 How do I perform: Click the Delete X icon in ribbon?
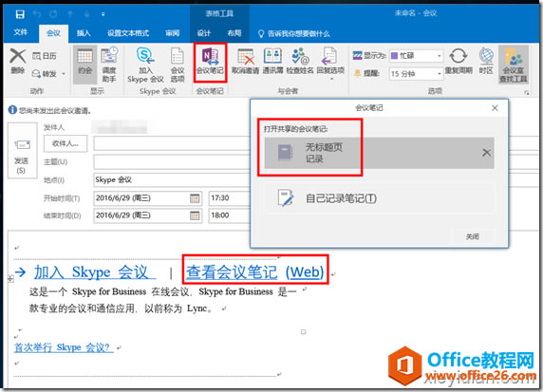[18, 56]
